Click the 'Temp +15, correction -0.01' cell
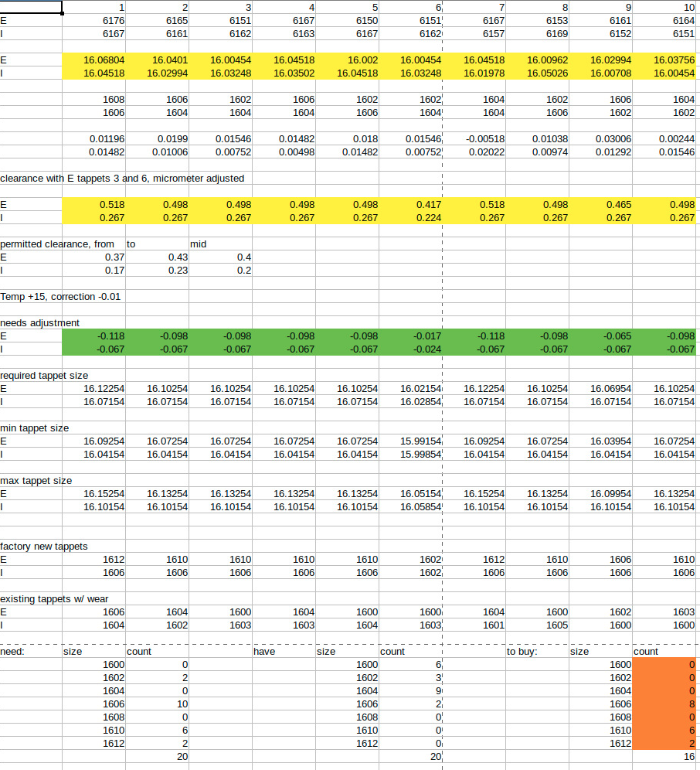The width and height of the screenshot is (700, 770). [x=60, y=297]
